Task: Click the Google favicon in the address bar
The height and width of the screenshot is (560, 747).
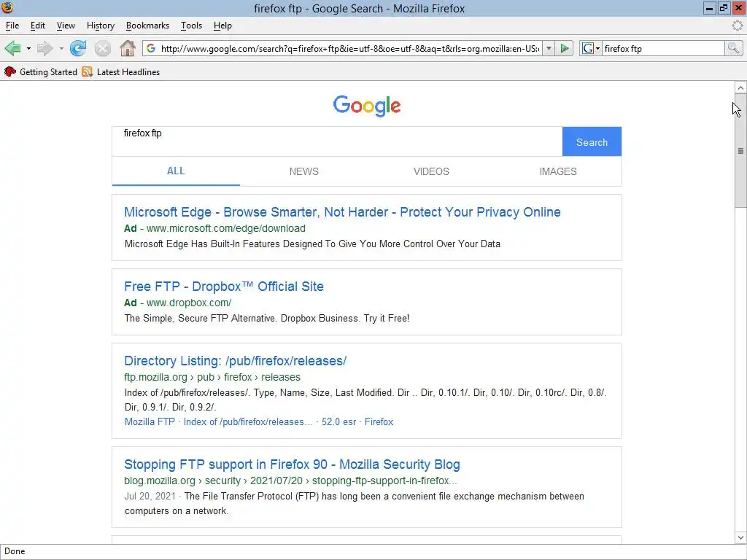Action: 151,48
